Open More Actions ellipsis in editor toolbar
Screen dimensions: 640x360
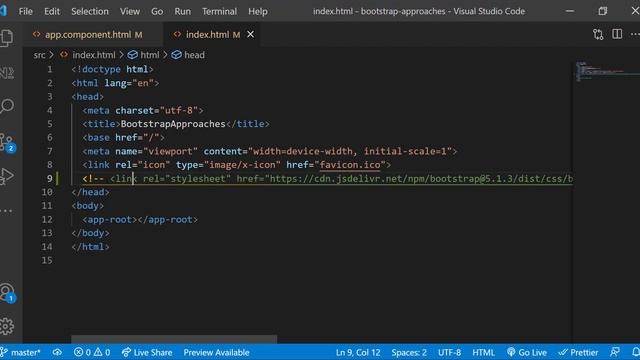pos(635,34)
